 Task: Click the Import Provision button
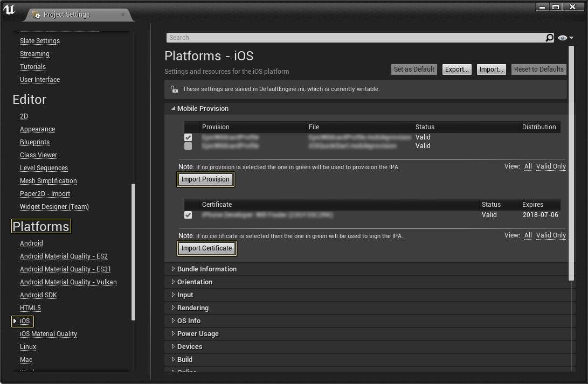205,179
